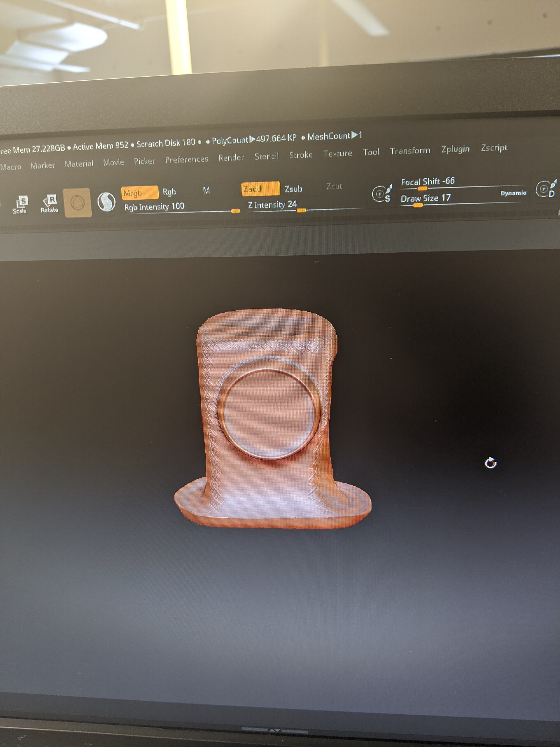The width and height of the screenshot is (560, 747).
Task: Click the PolyCount arrow indicator
Action: (x=252, y=139)
